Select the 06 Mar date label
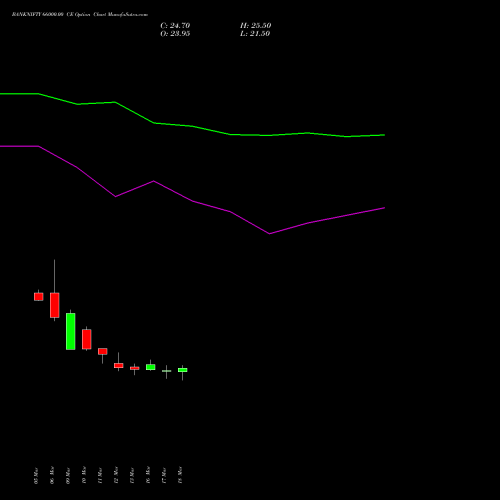500x500 pixels. (52, 476)
